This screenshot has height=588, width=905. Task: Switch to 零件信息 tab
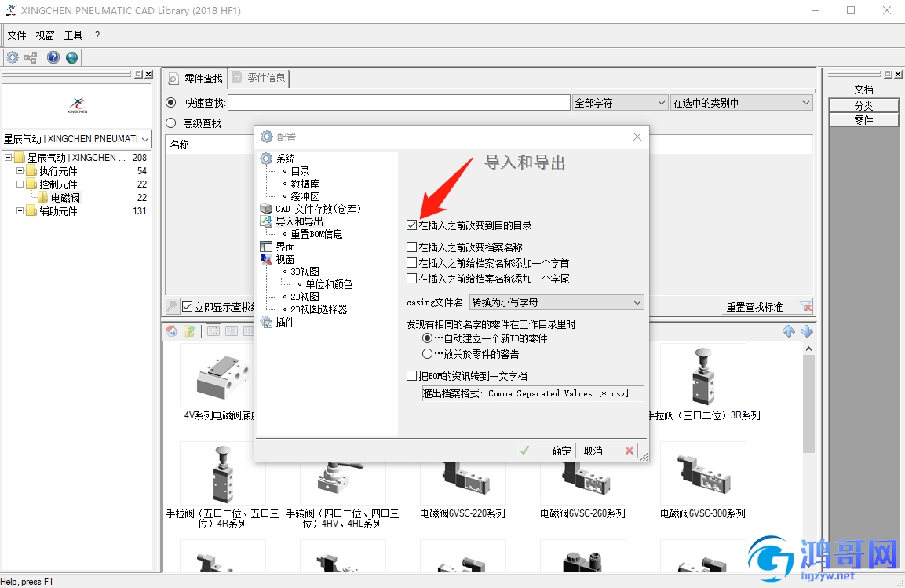(259, 78)
